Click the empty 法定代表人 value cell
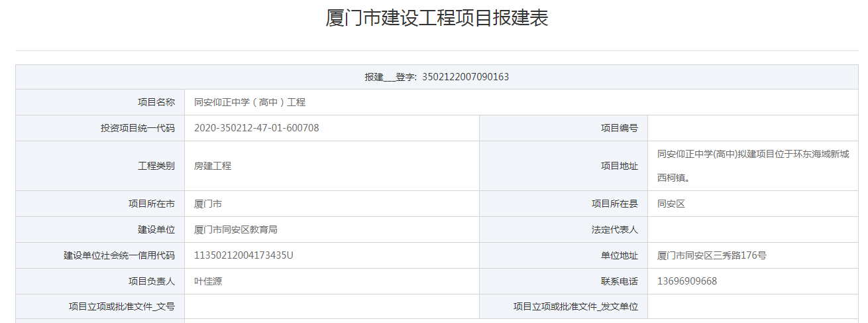The height and width of the screenshot is (323, 868). pos(753,229)
